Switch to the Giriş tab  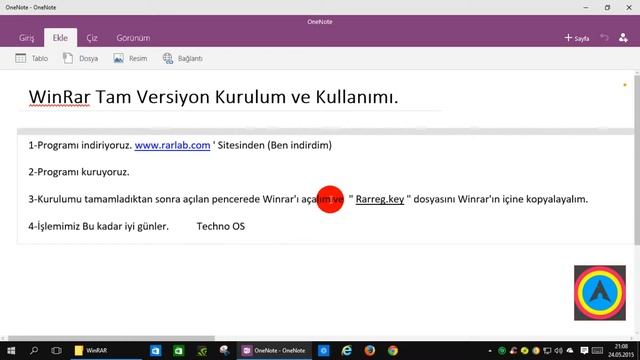click(27, 38)
